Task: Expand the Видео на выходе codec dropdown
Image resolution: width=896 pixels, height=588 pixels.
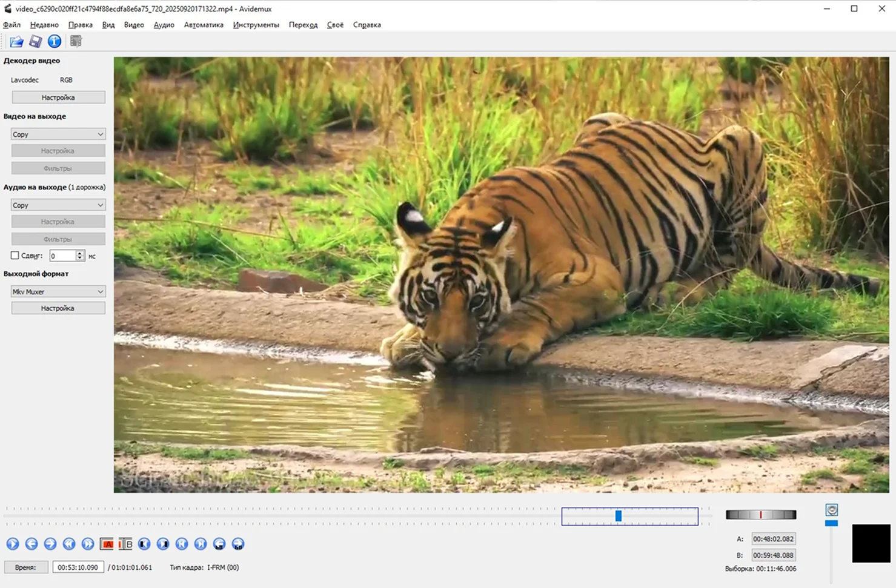Action: pyautogui.click(x=58, y=134)
